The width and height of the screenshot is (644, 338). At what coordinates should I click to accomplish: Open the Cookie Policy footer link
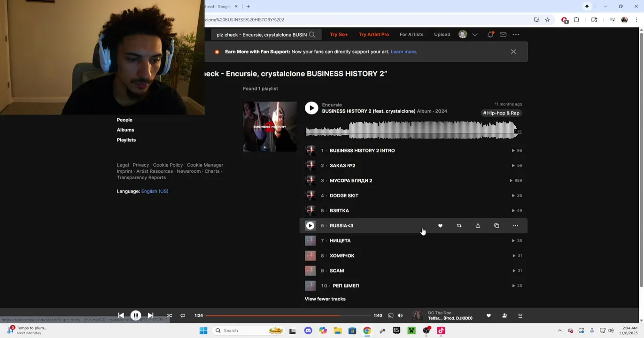pos(168,165)
